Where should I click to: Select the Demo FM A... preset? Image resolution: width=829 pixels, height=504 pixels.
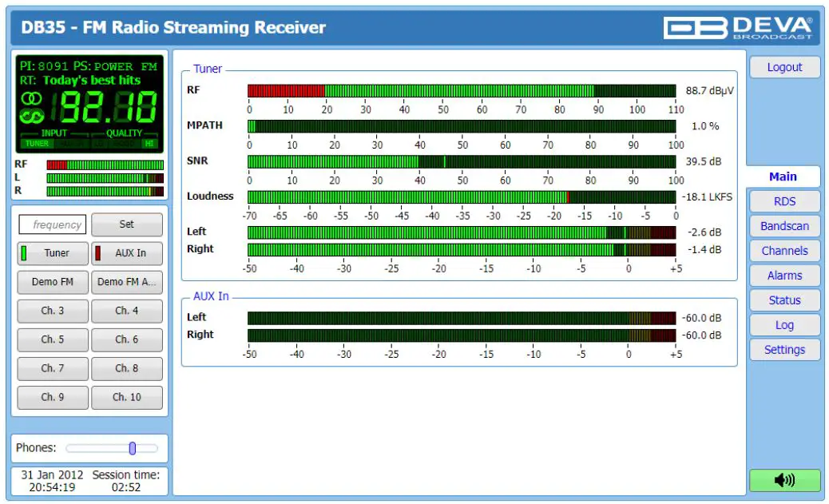pyautogui.click(x=127, y=282)
